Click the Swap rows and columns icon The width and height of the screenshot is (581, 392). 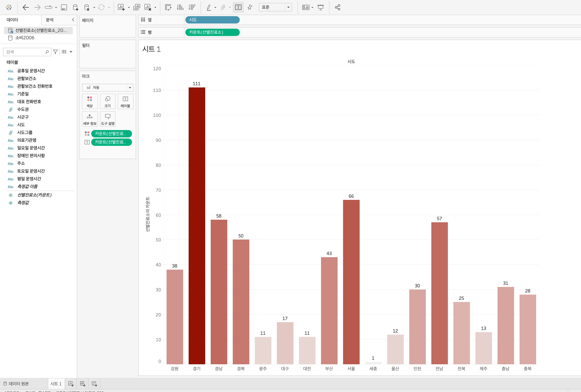coord(168,8)
